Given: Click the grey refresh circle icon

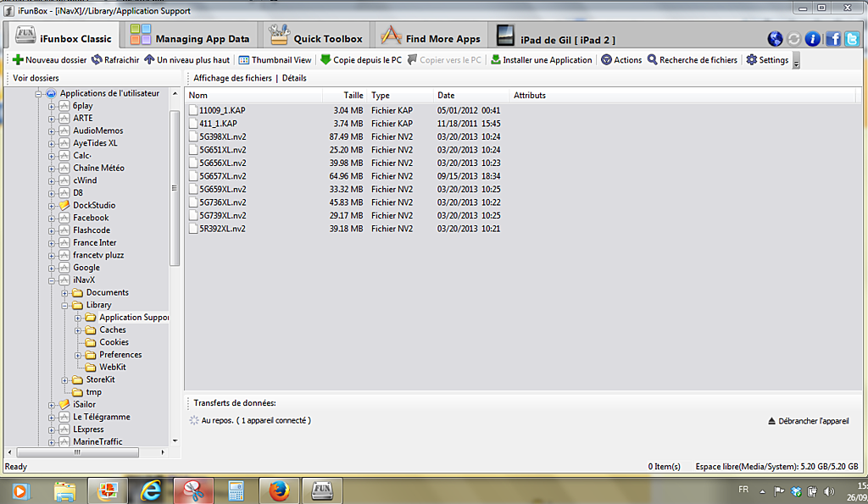Looking at the screenshot, I should click(793, 39).
